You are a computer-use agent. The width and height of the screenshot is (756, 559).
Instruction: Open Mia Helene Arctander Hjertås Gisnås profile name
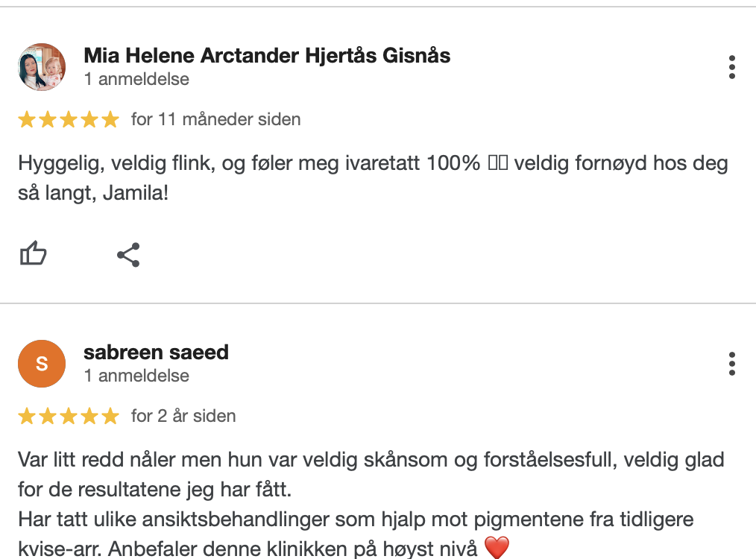click(267, 55)
